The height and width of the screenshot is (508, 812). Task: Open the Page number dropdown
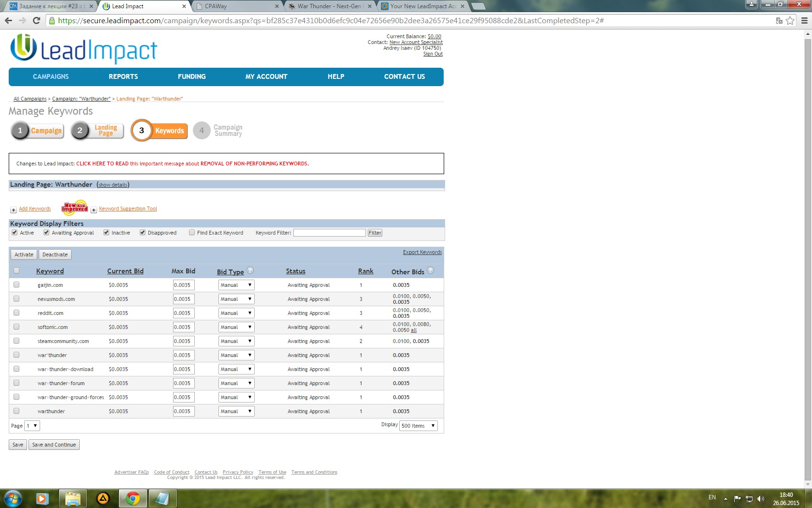point(32,426)
